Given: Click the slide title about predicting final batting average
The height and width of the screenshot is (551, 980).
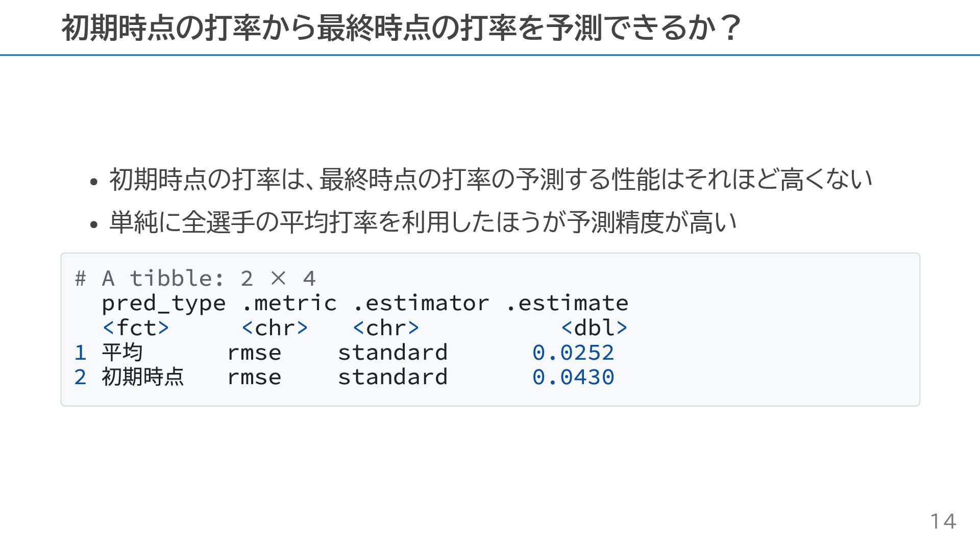Looking at the screenshot, I should point(401,28).
